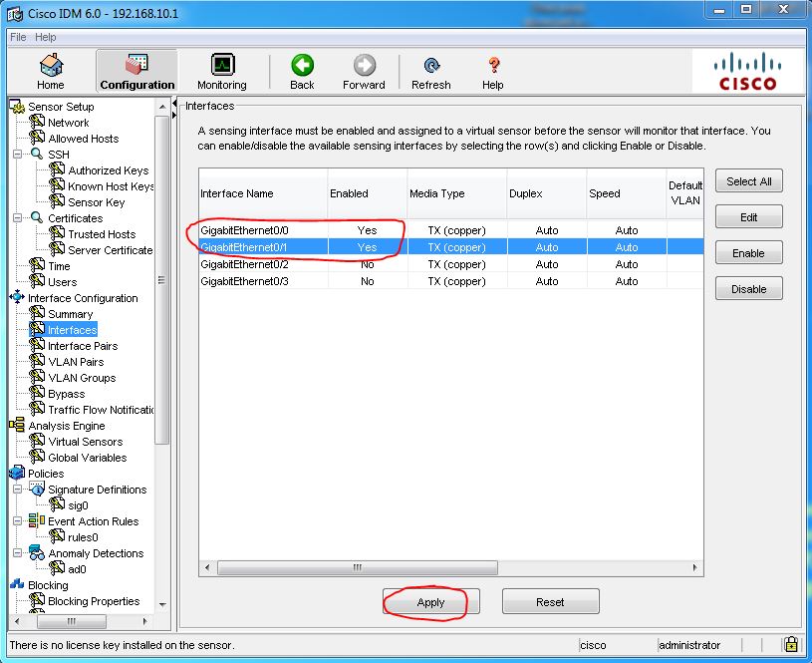Click the Reset button
Image resolution: width=812 pixels, height=663 pixels.
click(551, 602)
